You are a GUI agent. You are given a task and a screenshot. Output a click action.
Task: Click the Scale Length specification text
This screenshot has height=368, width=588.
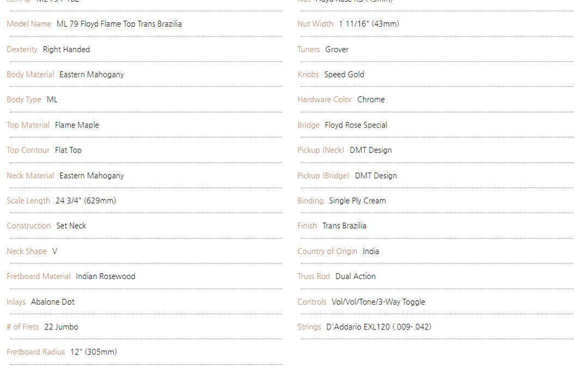61,201
